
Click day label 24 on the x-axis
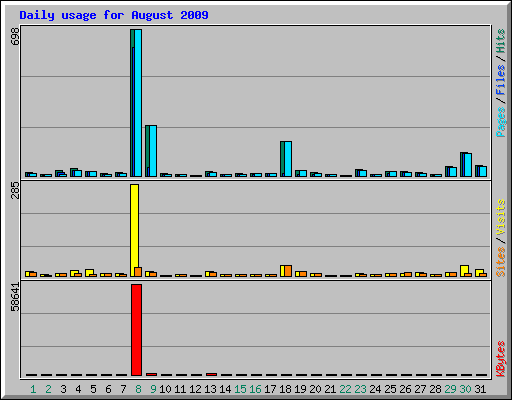tap(375, 389)
